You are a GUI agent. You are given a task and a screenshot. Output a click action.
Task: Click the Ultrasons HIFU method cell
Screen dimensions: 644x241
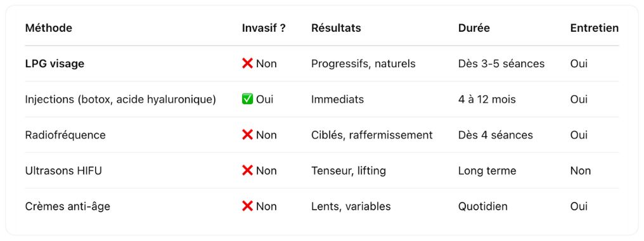[x=63, y=171]
